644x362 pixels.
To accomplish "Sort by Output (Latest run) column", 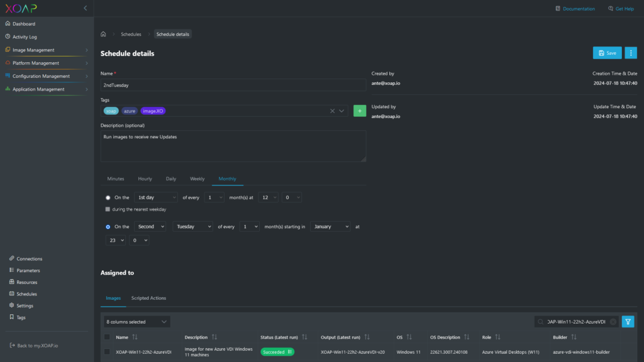I will coord(367,337).
